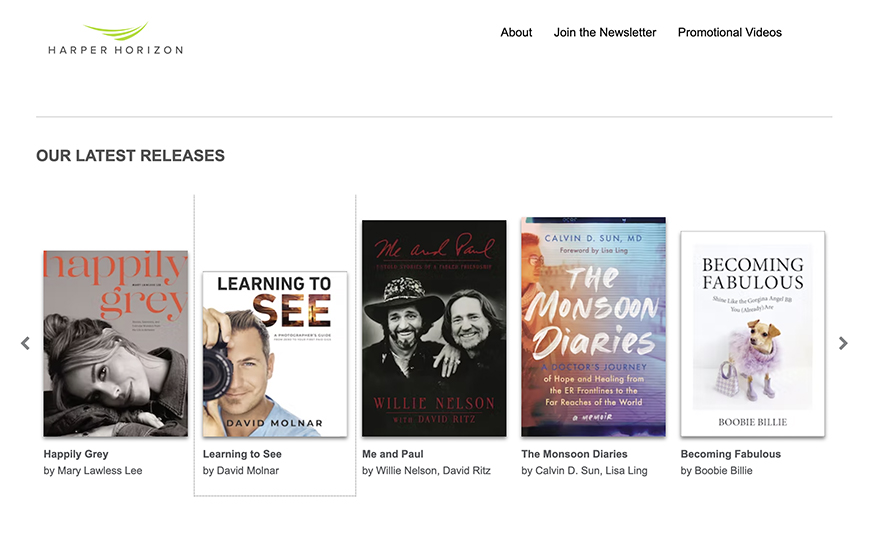The width and height of the screenshot is (870, 535).
Task: Advance carousel with right arrow
Action: 843,344
